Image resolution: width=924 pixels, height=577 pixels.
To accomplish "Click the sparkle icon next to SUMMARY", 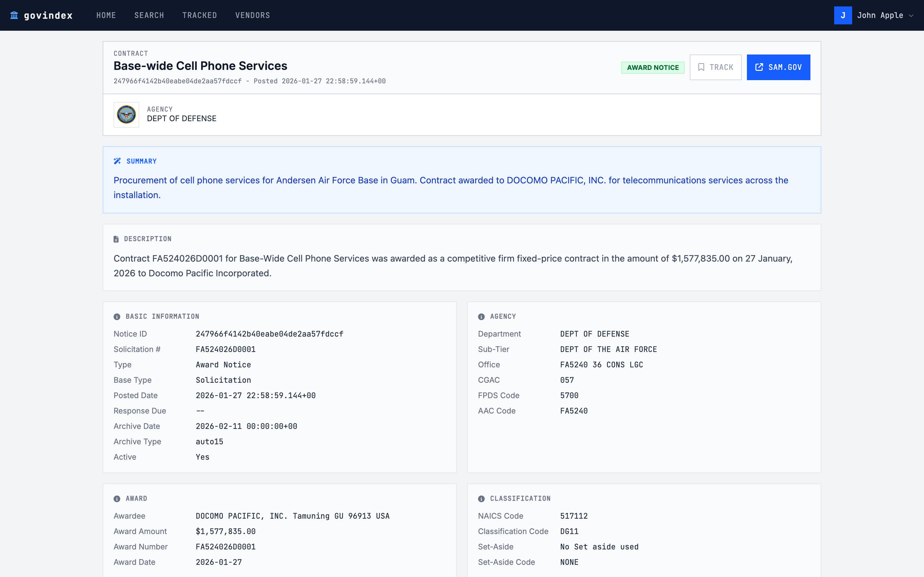I will click(117, 161).
